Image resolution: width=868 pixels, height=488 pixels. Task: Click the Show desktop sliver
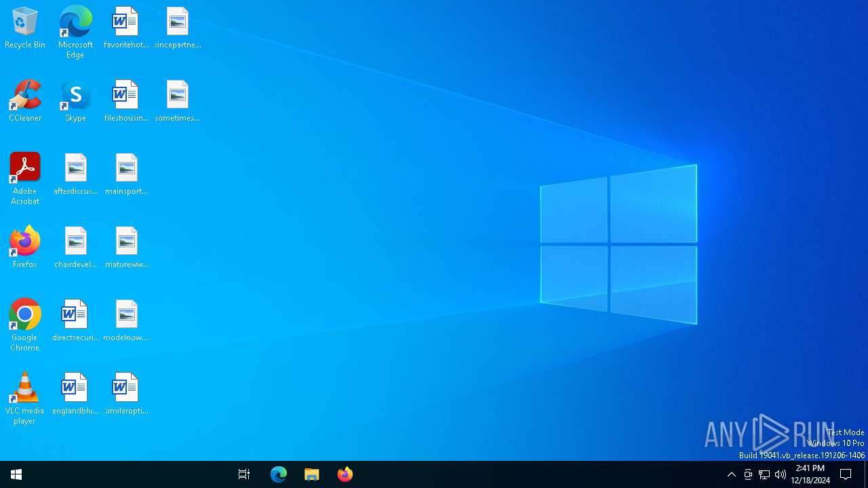point(866,474)
